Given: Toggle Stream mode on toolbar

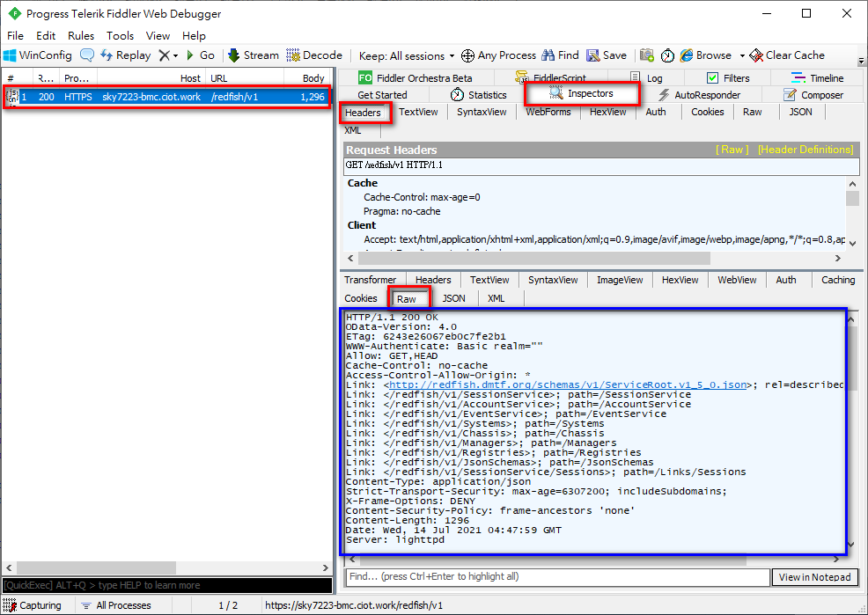Looking at the screenshot, I should 253,55.
